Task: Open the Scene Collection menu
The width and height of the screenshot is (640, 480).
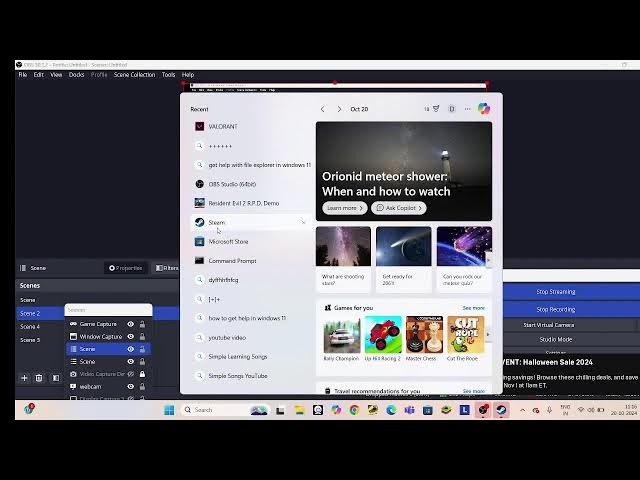Action: point(134,75)
